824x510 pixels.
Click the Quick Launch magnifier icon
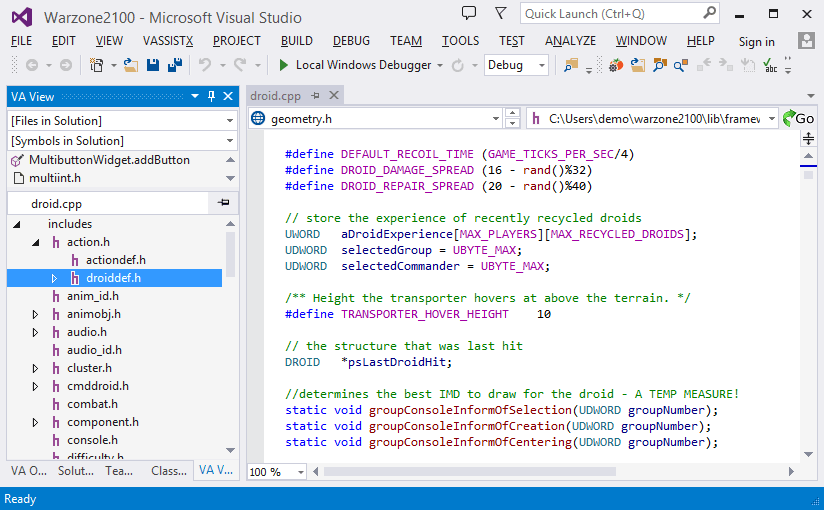pos(709,13)
